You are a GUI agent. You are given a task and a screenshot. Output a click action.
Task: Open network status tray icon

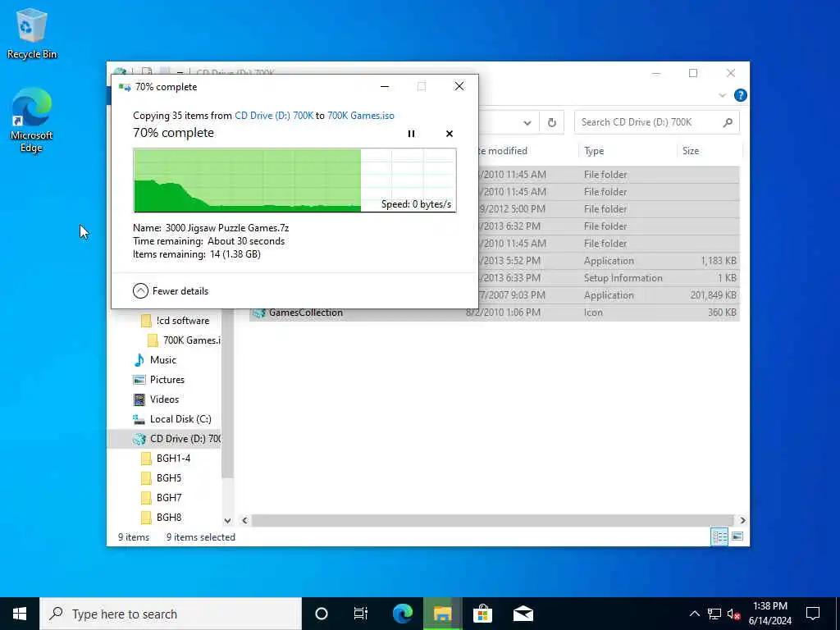pyautogui.click(x=714, y=614)
